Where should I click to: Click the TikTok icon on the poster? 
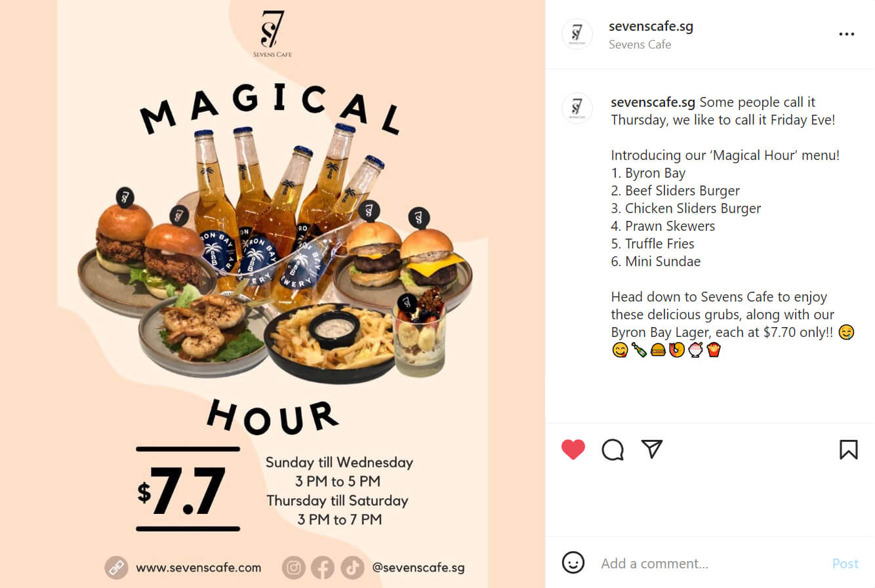tap(352, 568)
